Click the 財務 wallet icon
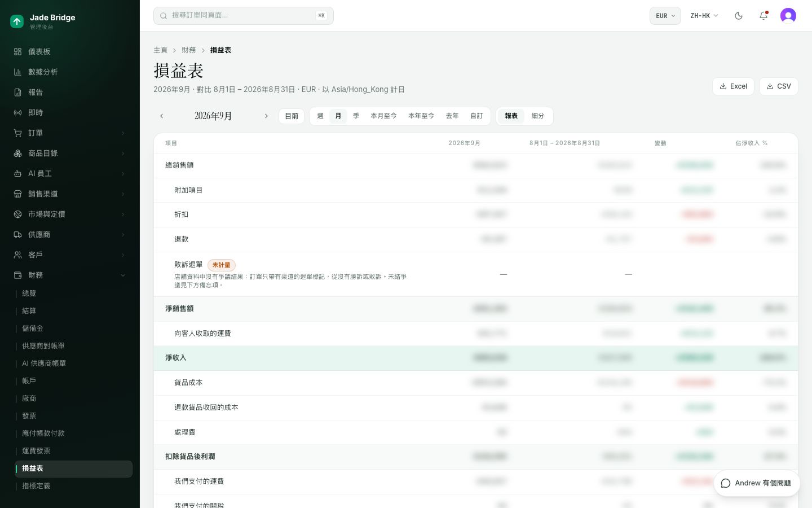Image resolution: width=812 pixels, height=508 pixels. (18, 275)
